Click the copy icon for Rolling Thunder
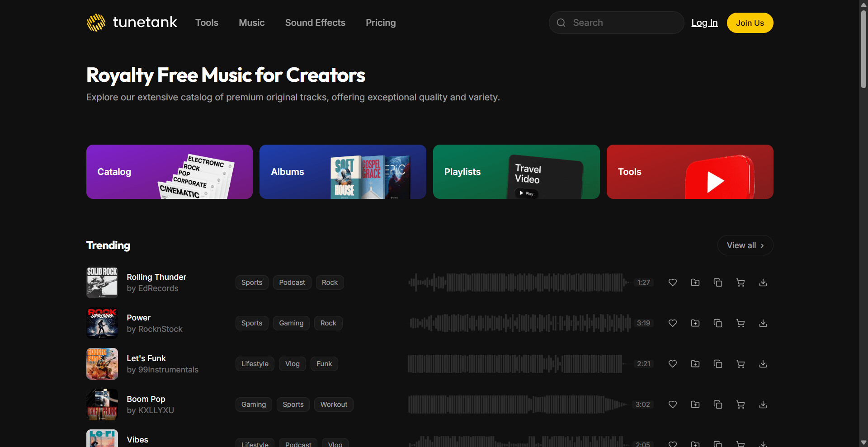Viewport: 868px width, 447px height. tap(718, 282)
